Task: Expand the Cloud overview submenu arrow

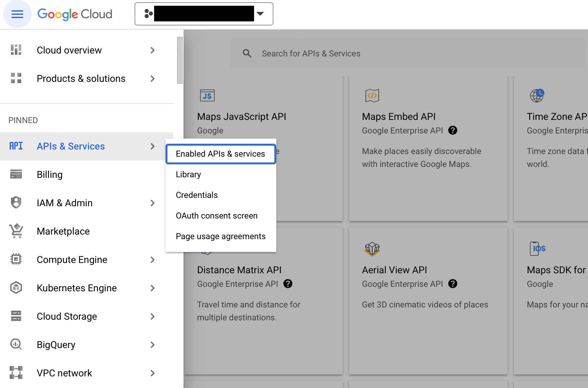Action: [153, 50]
